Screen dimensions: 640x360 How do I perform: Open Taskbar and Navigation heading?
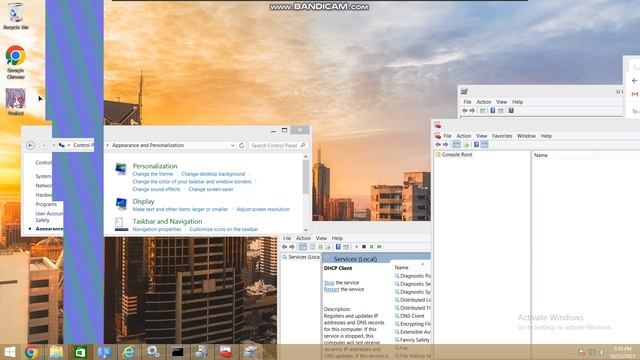(167, 221)
